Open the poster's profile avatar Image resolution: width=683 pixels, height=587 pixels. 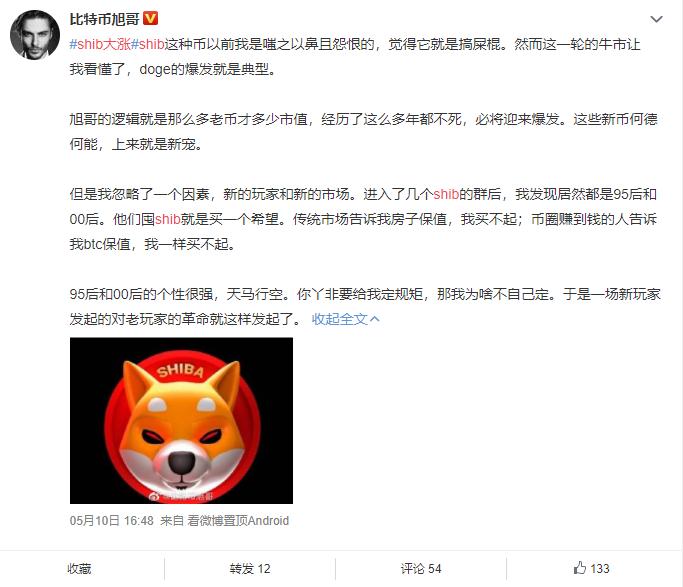click(35, 34)
